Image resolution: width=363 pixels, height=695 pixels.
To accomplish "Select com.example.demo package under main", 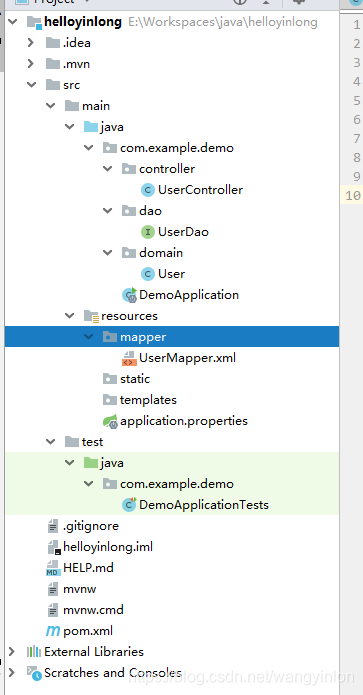I will click(176, 148).
